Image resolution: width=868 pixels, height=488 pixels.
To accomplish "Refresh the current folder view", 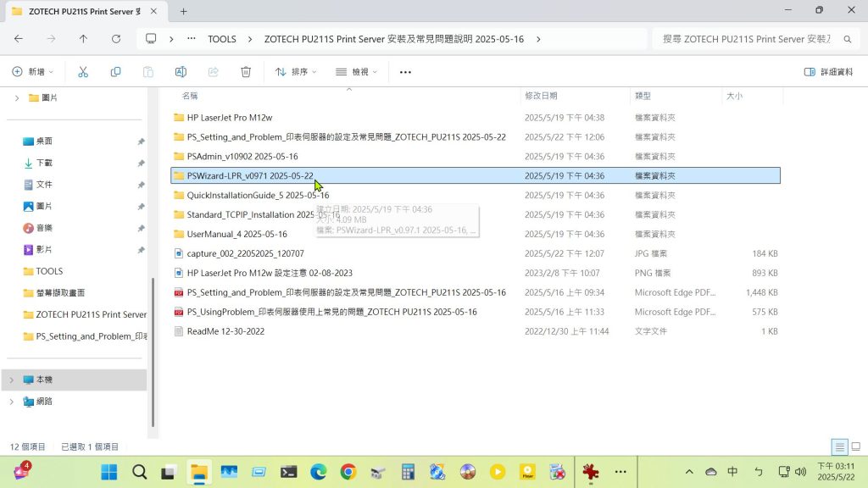I will (116, 39).
